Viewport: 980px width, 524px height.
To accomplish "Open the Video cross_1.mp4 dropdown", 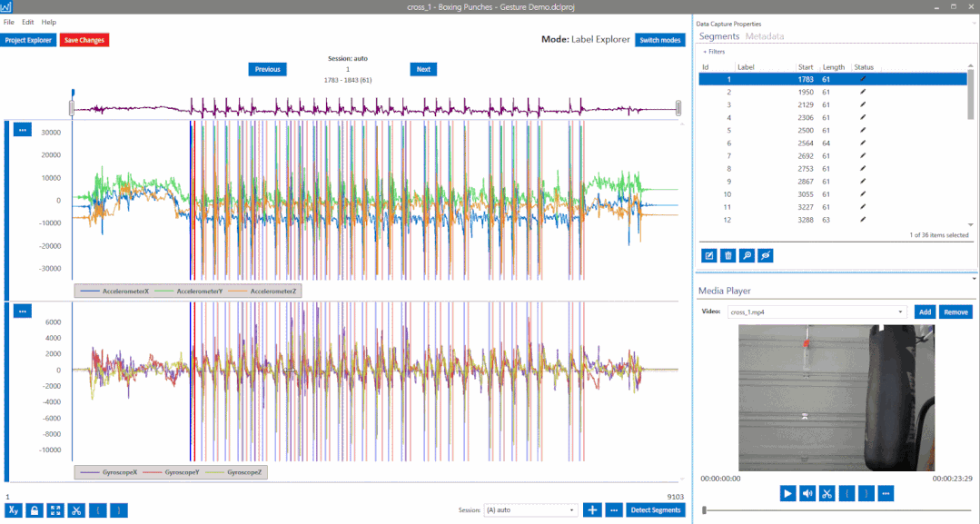I will [x=817, y=311].
